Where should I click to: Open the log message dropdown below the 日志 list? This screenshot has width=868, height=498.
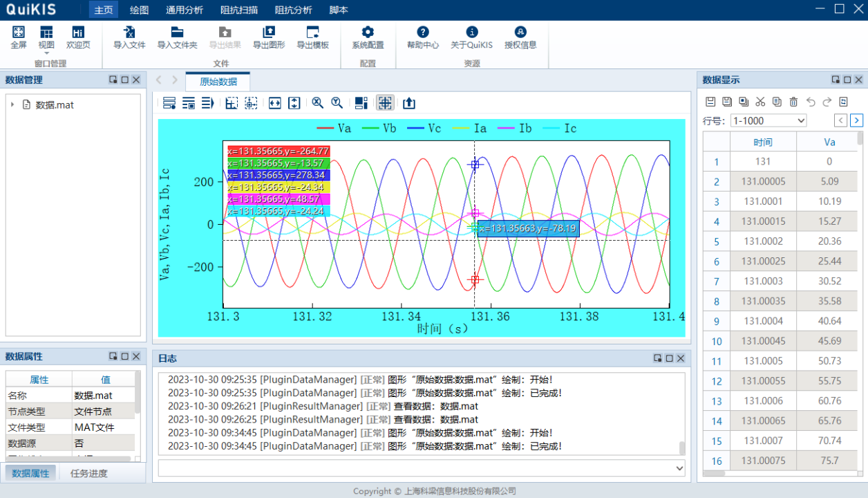[681, 468]
